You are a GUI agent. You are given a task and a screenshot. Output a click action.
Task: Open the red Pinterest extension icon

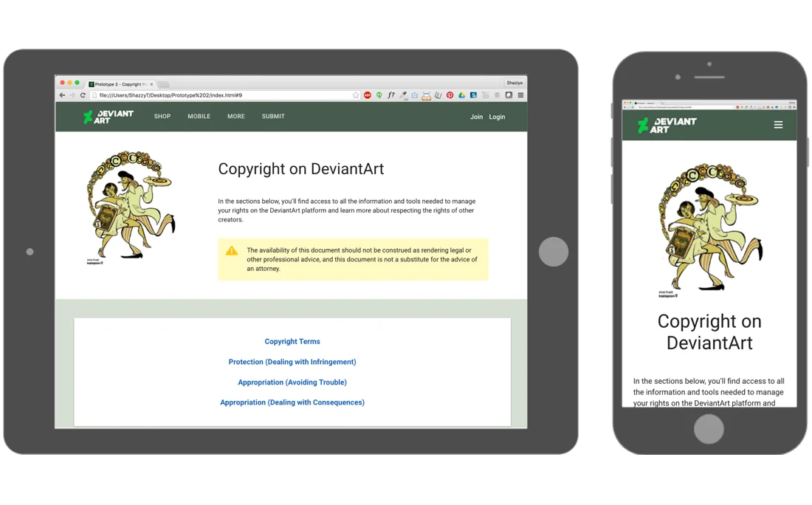click(x=450, y=95)
